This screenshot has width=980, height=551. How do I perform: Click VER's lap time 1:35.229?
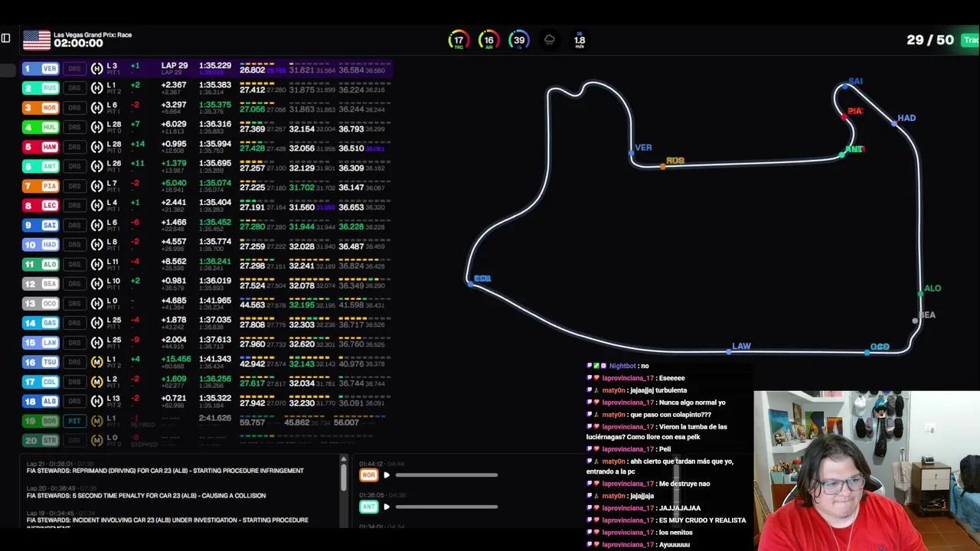click(x=215, y=66)
